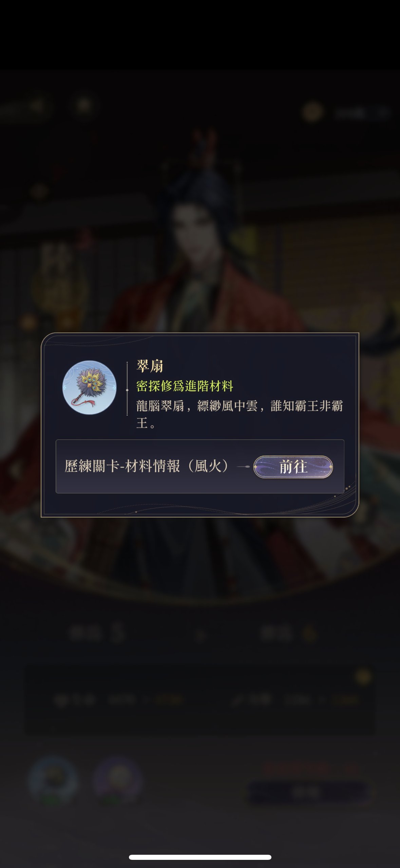Tap the 翠扇 peacock fan item icon

pos(89,387)
